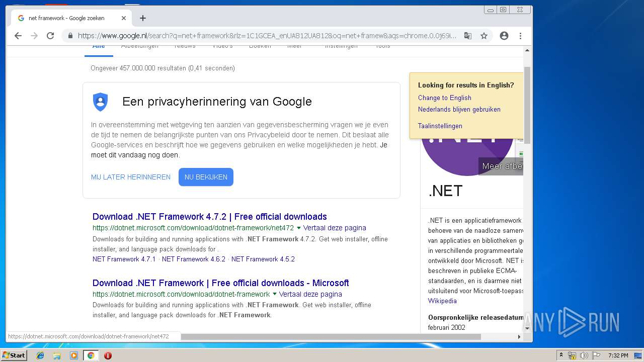Screen dimensions: 644x362
Task: Show hidden system tray icons
Action: (x=561, y=355)
